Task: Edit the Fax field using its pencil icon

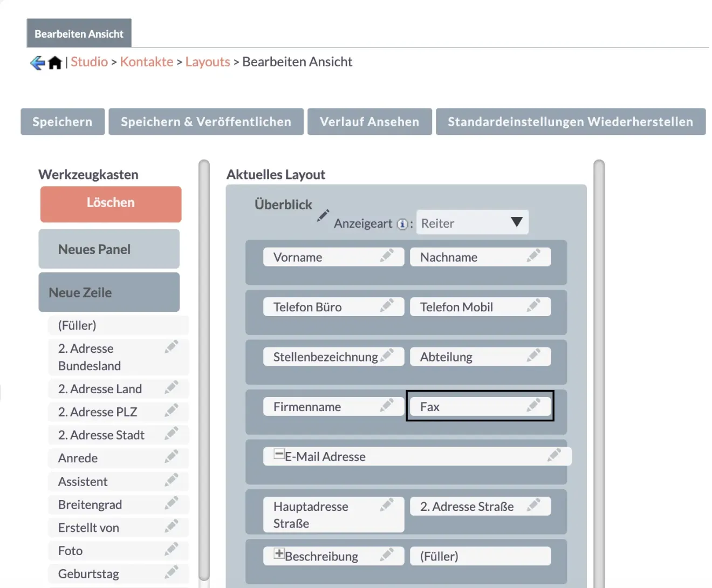Action: (535, 406)
